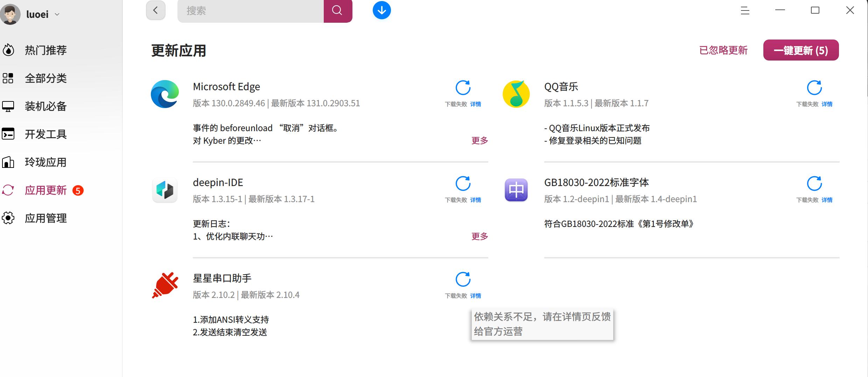Screen dimensions: 868x377
Task: Click the 星星串口助手 title text
Action: point(222,278)
